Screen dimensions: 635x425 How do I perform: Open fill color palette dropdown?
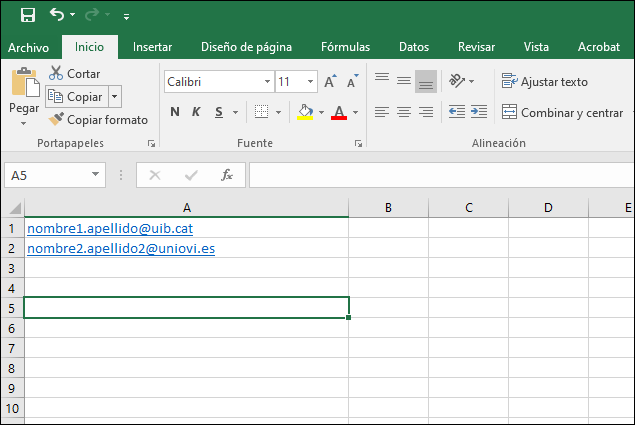tap(322, 112)
